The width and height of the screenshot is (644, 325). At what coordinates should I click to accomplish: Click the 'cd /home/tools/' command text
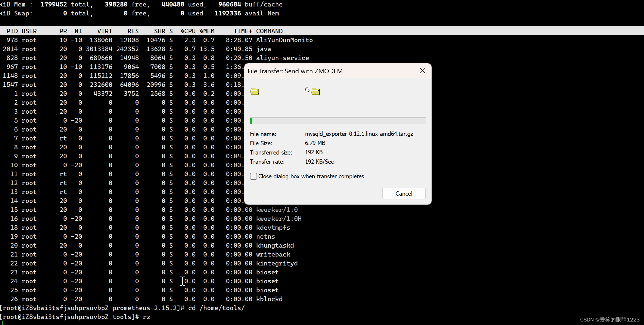pyautogui.click(x=216, y=308)
